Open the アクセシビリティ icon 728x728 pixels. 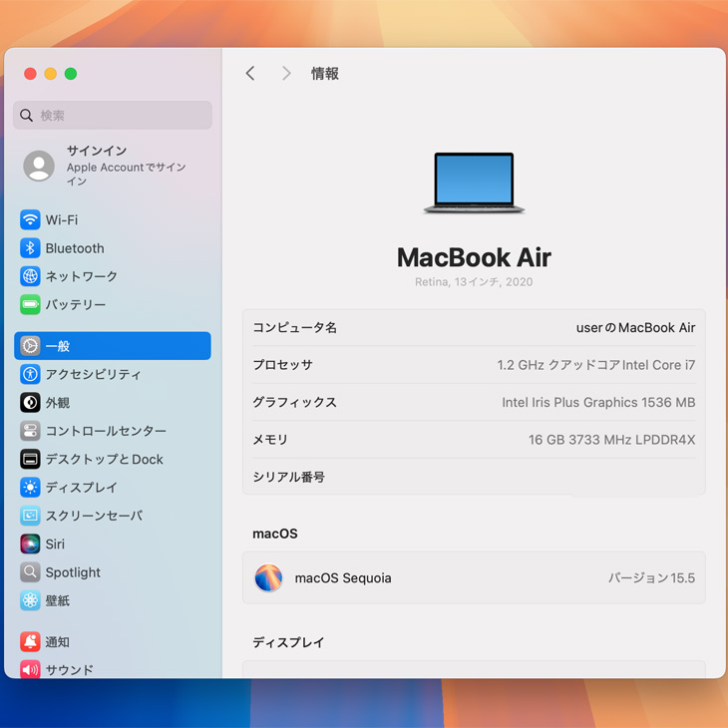(30, 374)
